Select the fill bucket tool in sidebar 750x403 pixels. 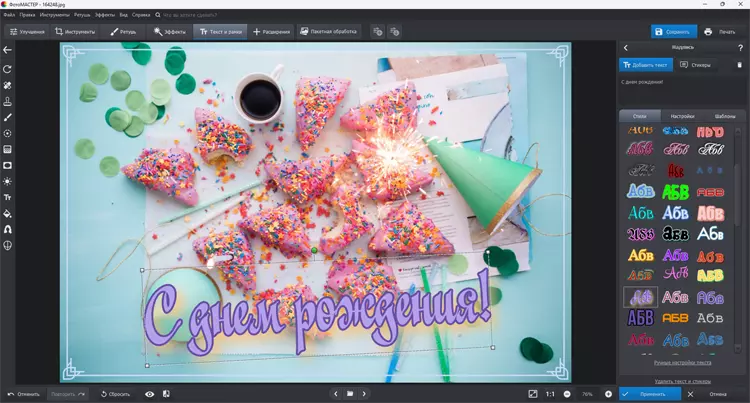coord(7,213)
